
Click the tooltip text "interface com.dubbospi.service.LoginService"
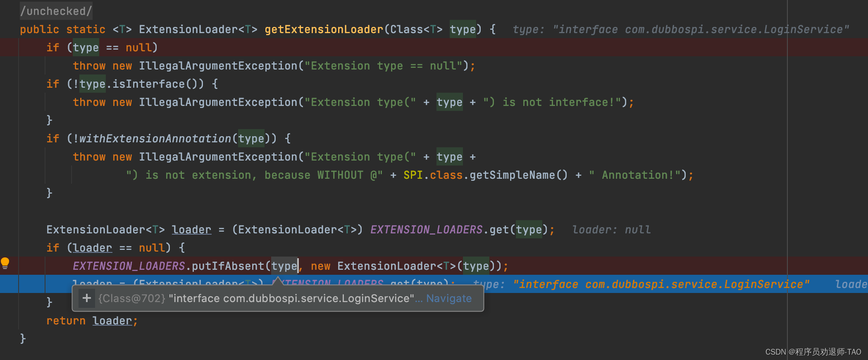coord(291,298)
